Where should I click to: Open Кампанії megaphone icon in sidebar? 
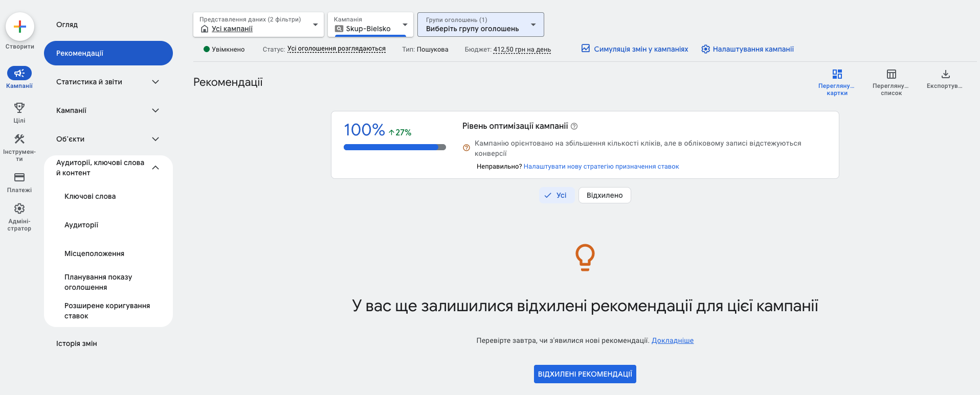click(x=19, y=73)
